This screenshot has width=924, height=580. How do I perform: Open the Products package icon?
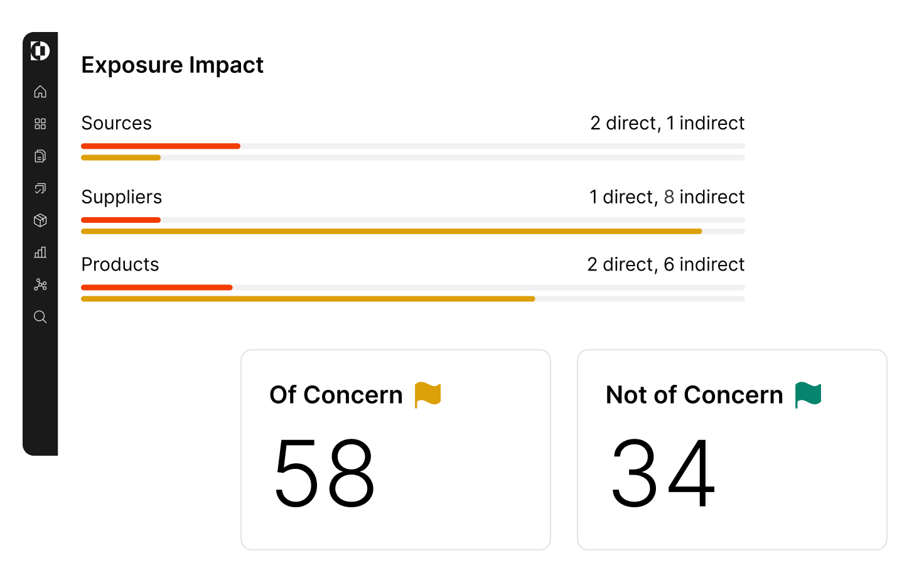tap(40, 220)
